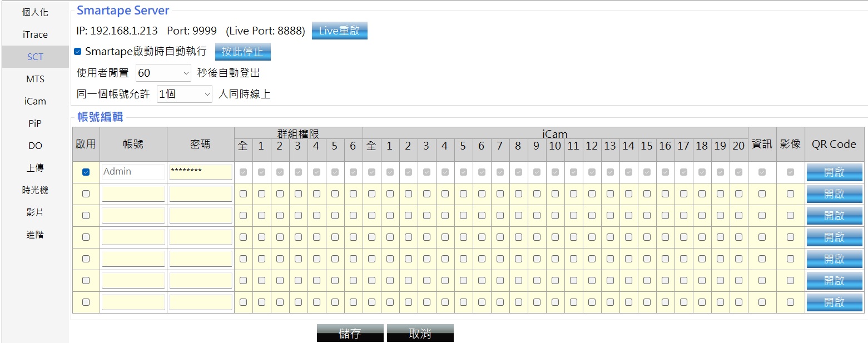Click the Admin password field
The image size is (868, 343).
200,172
